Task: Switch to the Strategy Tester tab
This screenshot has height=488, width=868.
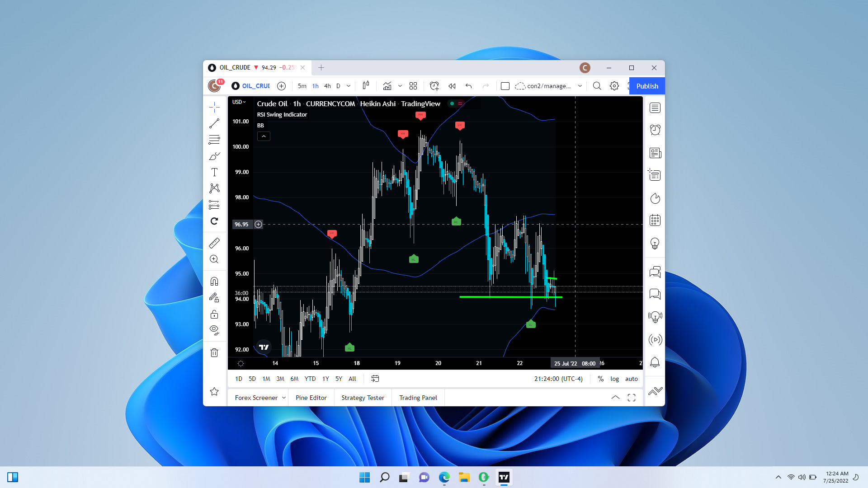Action: coord(363,398)
